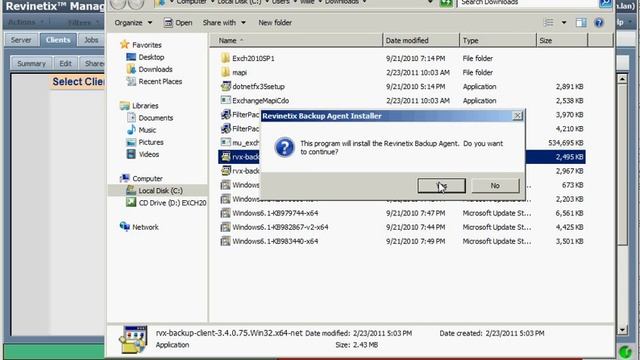
Task: Change view using the views icon
Action: (x=549, y=22)
